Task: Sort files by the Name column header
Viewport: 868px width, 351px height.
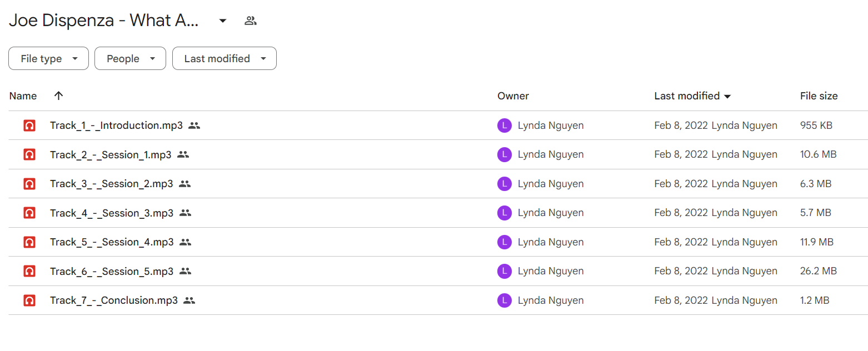Action: click(23, 96)
